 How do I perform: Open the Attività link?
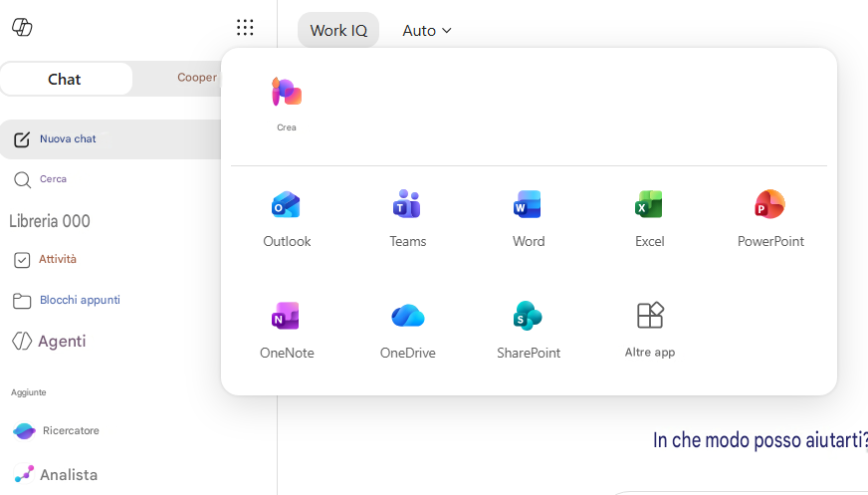click(x=58, y=259)
